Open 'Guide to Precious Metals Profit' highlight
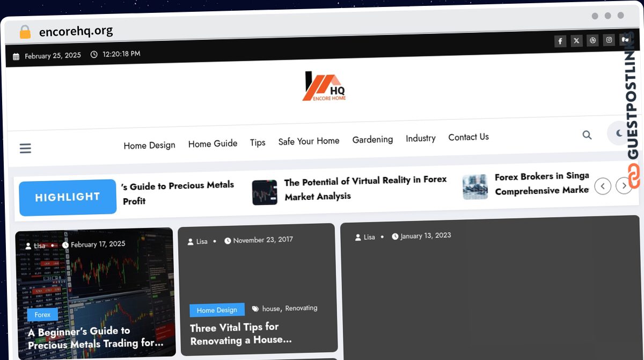 tap(178, 193)
